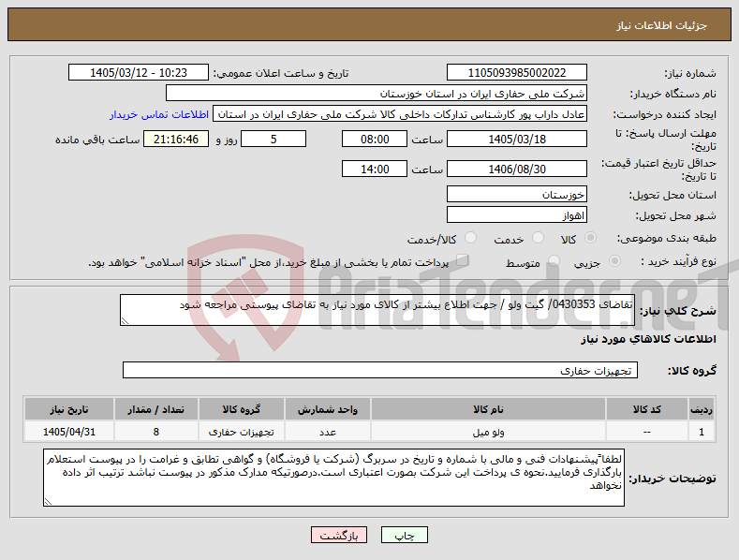739x560 pixels.
Task: Toggle the اسناد خزانه اسلامی payment checkbox
Action: [463, 260]
